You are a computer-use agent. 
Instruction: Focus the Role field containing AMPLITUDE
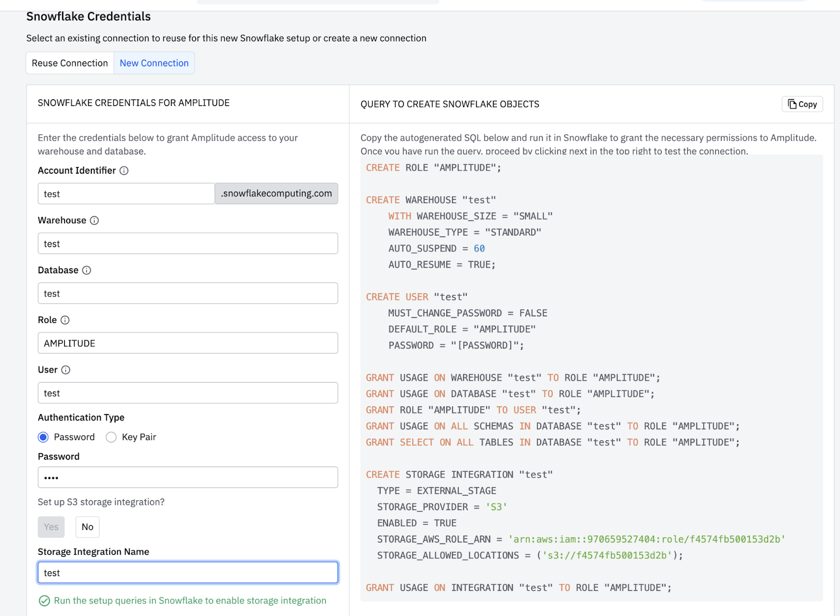(188, 343)
